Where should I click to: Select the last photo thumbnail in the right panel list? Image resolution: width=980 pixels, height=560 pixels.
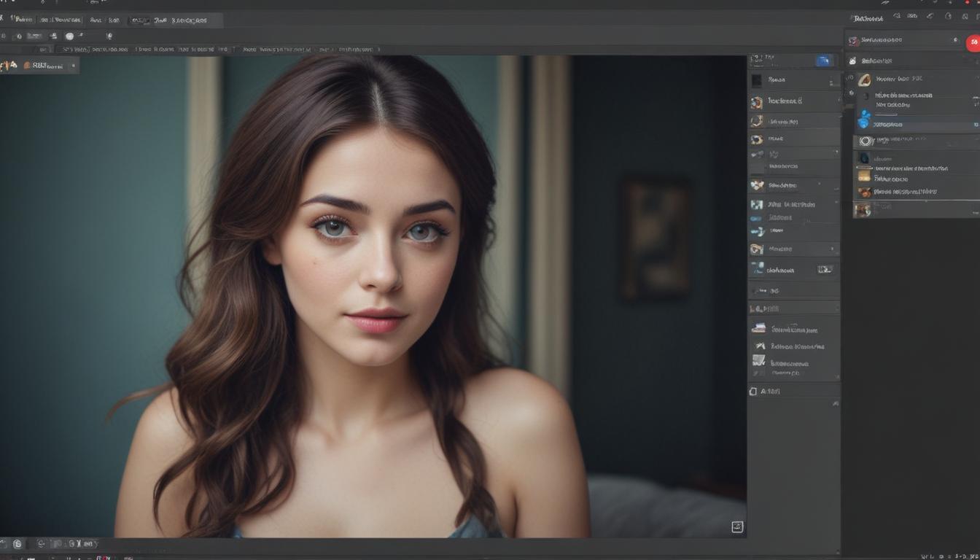coord(863,210)
